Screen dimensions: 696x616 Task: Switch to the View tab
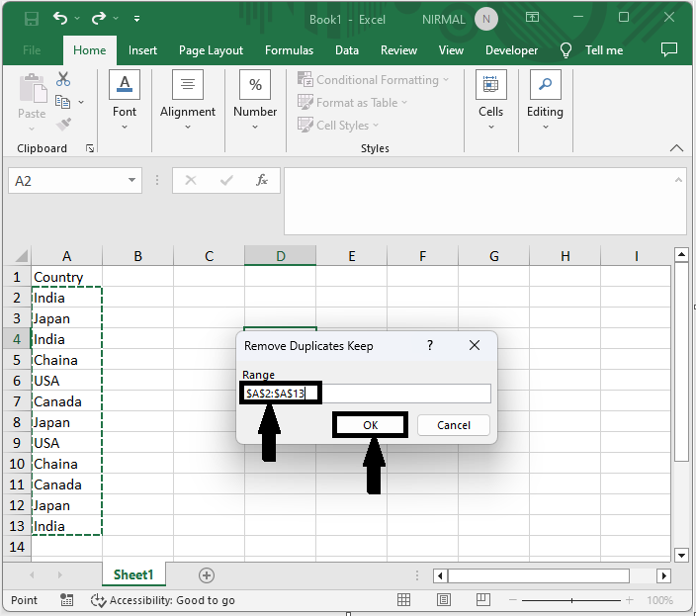click(x=451, y=50)
